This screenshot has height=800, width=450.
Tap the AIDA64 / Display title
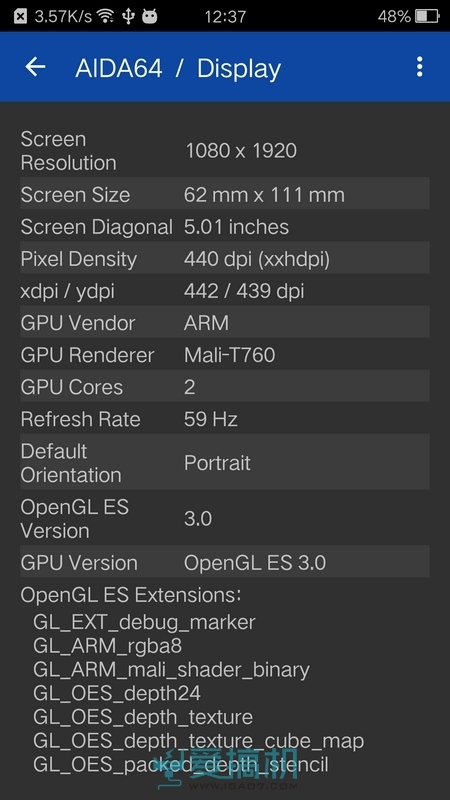tap(178, 68)
